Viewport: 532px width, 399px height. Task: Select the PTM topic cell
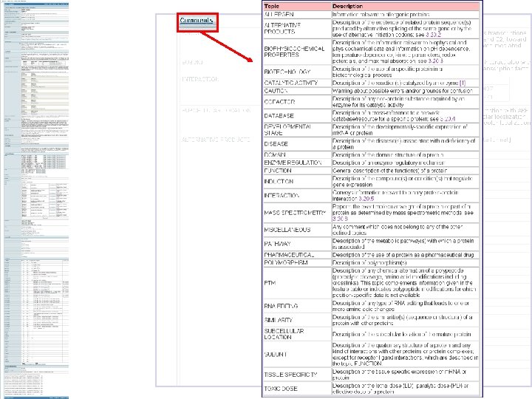coord(298,282)
